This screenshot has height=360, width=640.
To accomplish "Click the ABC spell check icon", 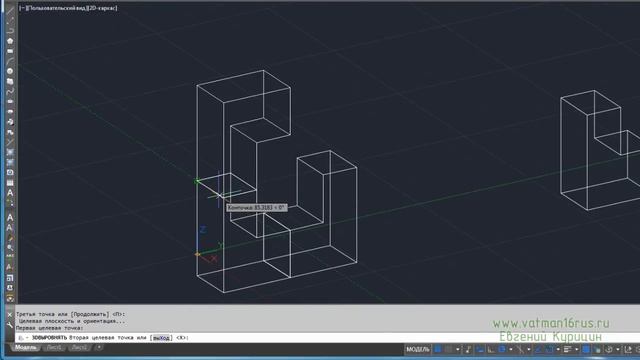I will point(10,257).
